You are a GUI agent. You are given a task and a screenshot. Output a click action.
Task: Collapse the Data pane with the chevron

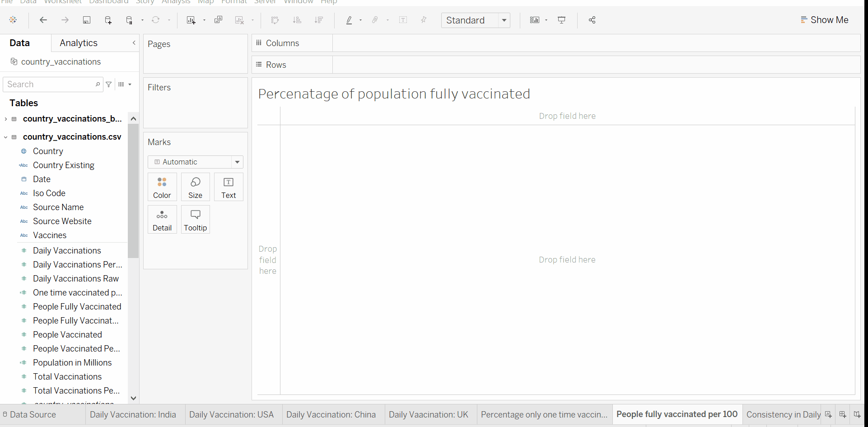(134, 43)
